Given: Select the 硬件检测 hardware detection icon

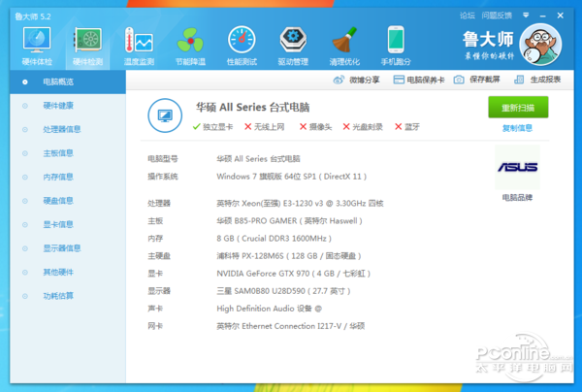Looking at the screenshot, I should [x=87, y=46].
